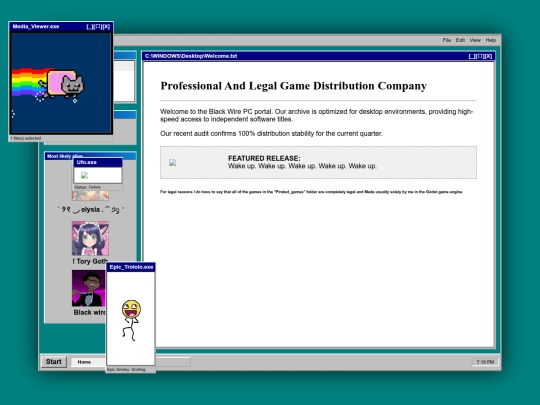Screen dimensions: 540x405
Task: Click the elysia username label
Action: [91, 209]
